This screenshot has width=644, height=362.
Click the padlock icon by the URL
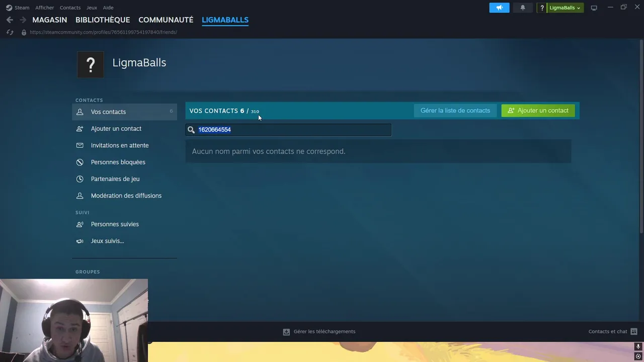(24, 32)
